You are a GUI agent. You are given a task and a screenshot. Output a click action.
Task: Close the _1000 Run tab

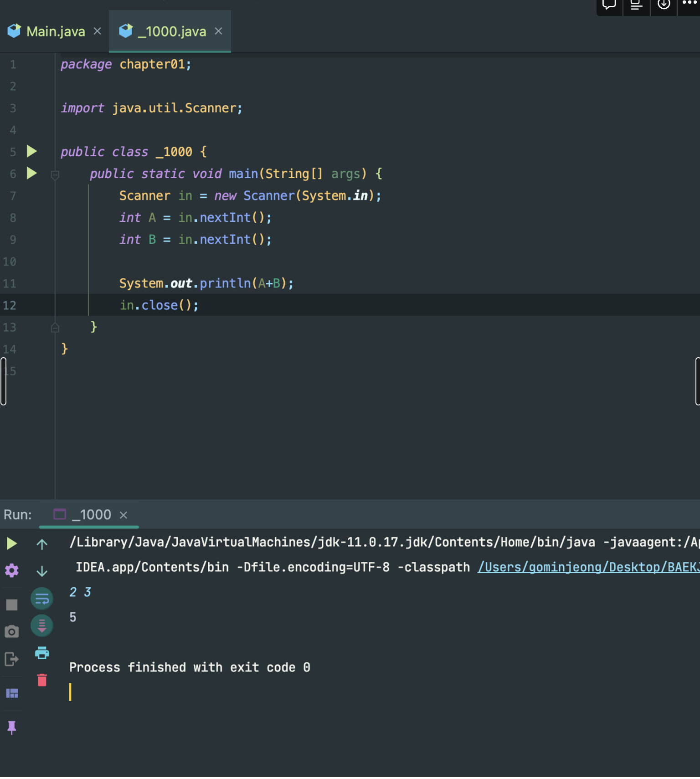tap(123, 515)
